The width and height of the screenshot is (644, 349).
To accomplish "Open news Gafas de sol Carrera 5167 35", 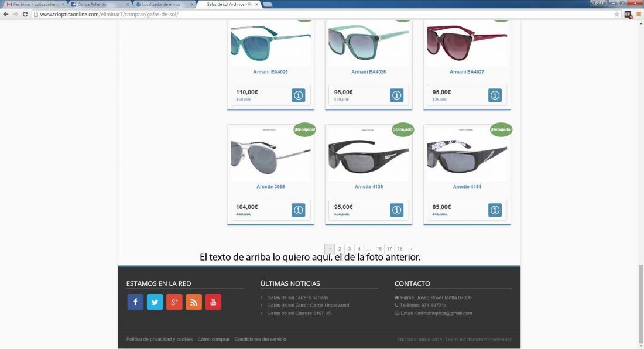I will pyautogui.click(x=299, y=313).
